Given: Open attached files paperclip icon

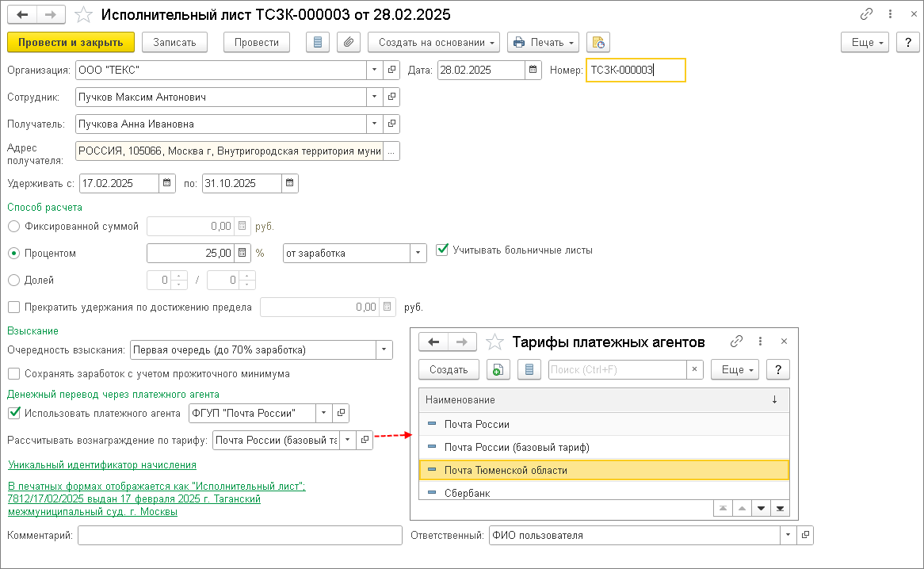Looking at the screenshot, I should pos(349,43).
